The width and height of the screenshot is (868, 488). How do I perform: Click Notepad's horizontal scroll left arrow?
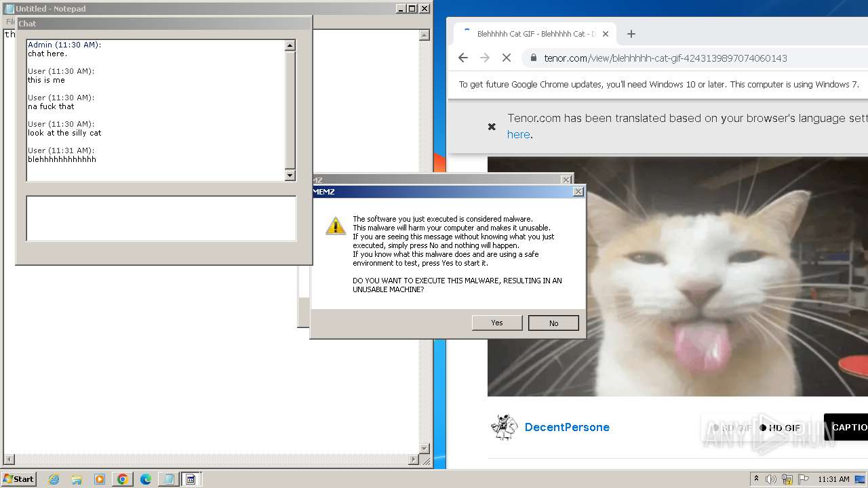[9, 460]
